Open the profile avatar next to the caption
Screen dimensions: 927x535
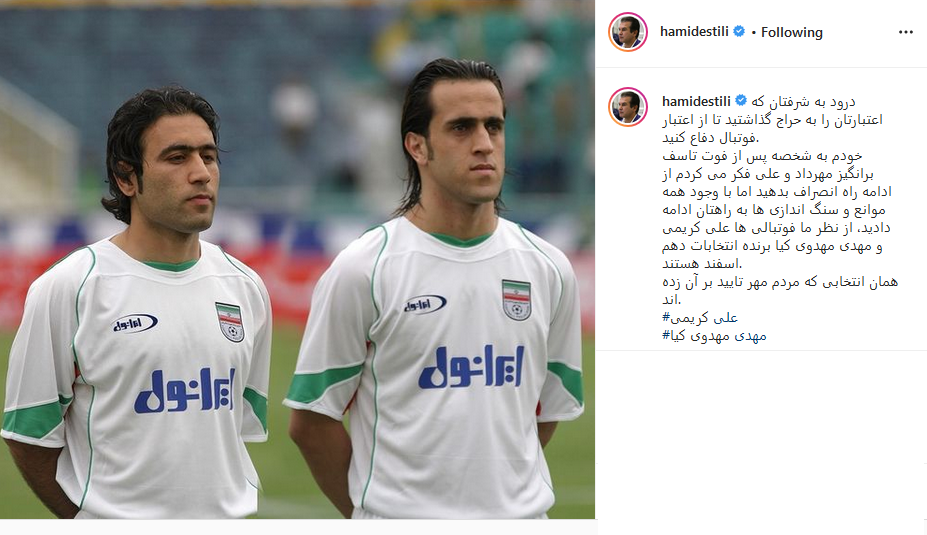[x=628, y=107]
